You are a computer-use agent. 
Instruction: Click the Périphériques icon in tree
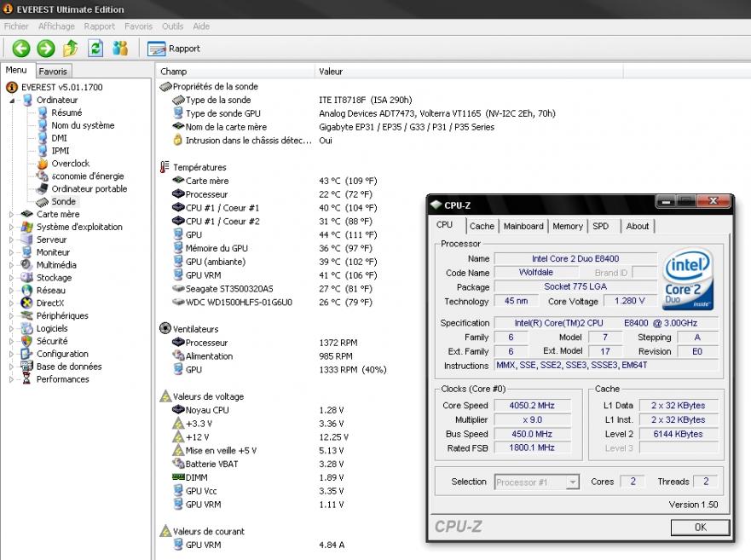(27, 315)
